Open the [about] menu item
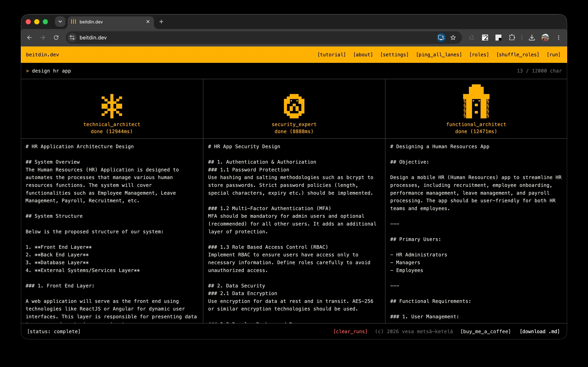 [363, 55]
